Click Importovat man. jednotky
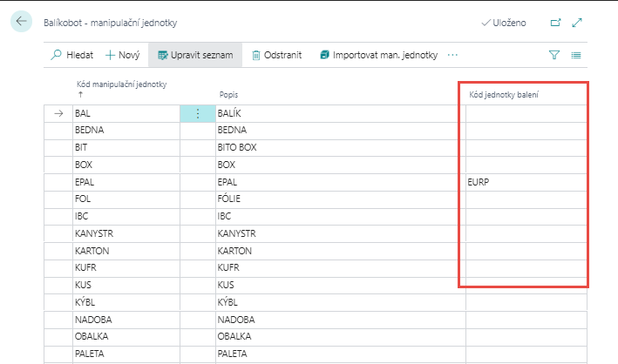This screenshot has width=618, height=364. pyautogui.click(x=378, y=55)
